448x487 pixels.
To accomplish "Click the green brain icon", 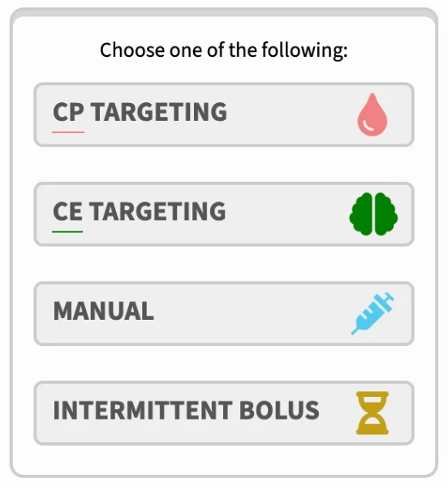I will (373, 214).
